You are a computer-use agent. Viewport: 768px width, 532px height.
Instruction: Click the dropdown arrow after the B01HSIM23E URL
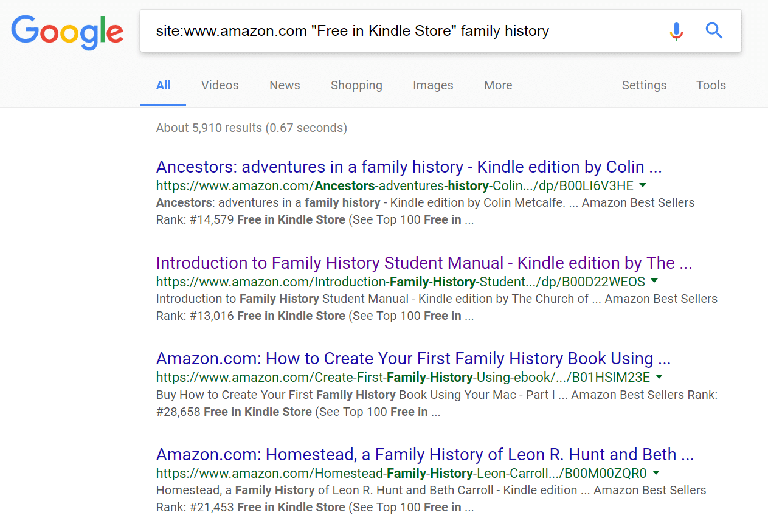click(x=659, y=377)
